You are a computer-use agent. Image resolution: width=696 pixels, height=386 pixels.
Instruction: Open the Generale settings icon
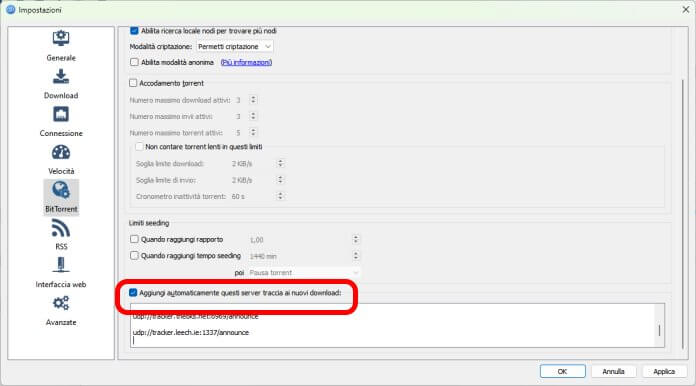click(x=61, y=38)
